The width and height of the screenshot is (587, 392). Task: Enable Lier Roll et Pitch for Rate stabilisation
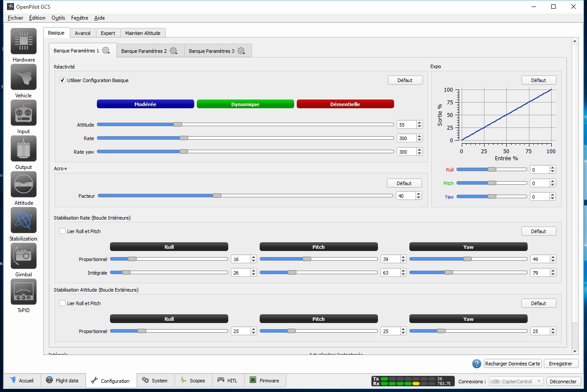tap(62, 231)
